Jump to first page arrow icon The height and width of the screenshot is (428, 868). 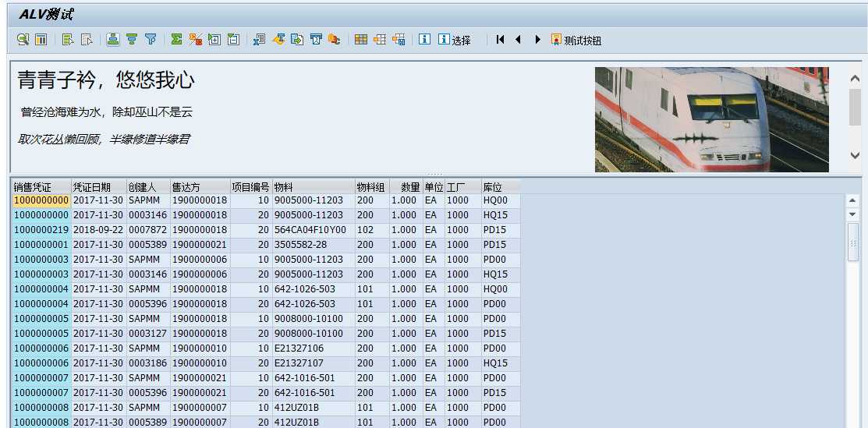[501, 39]
